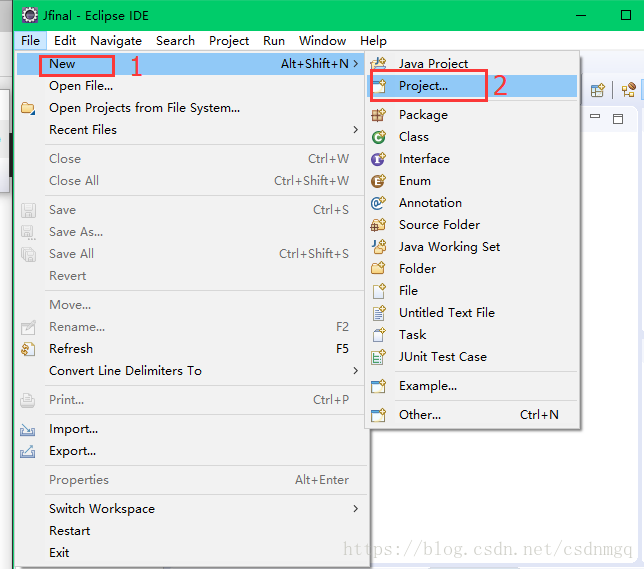Choose Import... from File menu
The height and width of the screenshot is (569, 644).
click(191, 429)
